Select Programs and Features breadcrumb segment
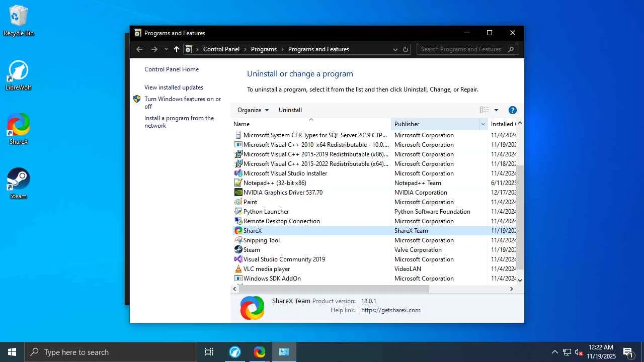644x362 pixels. pos(318,49)
